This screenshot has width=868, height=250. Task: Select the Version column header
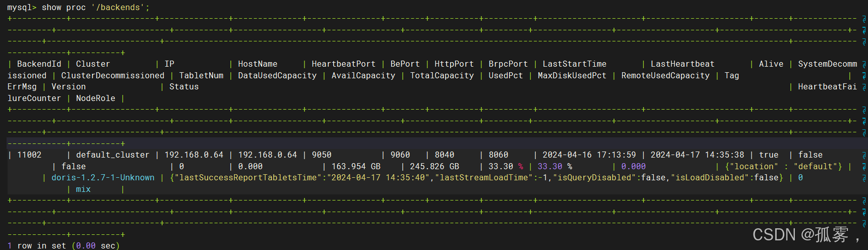coord(69,87)
